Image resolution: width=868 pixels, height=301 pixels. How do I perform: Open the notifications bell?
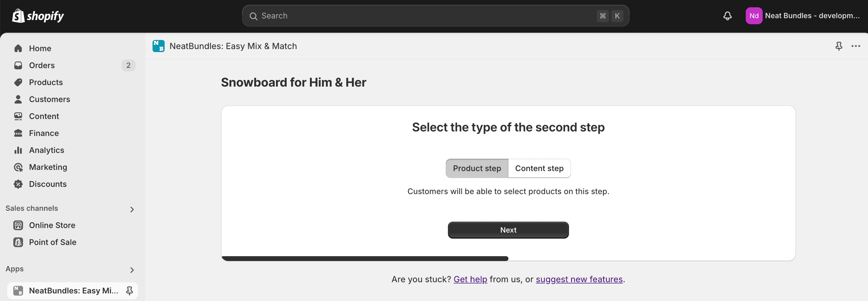(728, 16)
